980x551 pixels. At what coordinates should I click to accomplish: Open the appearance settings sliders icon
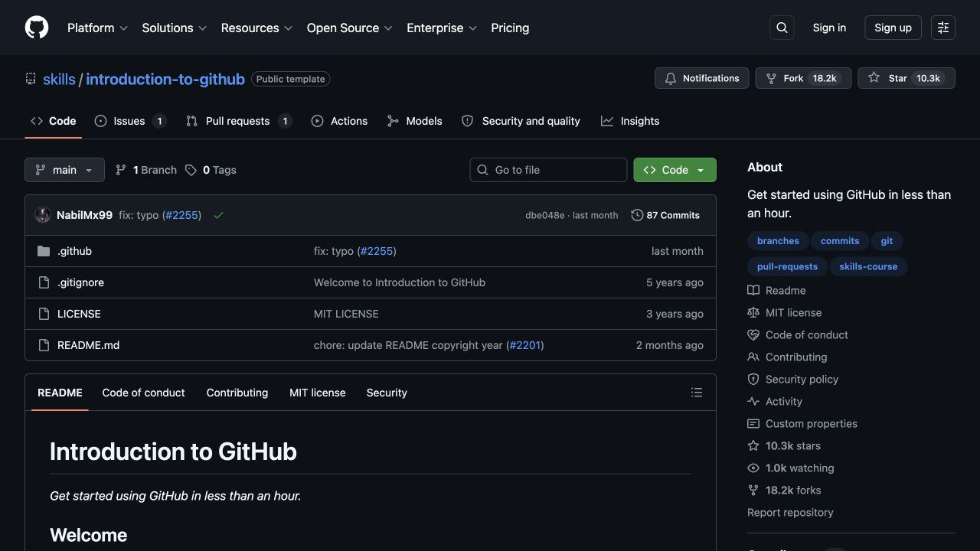tap(943, 28)
